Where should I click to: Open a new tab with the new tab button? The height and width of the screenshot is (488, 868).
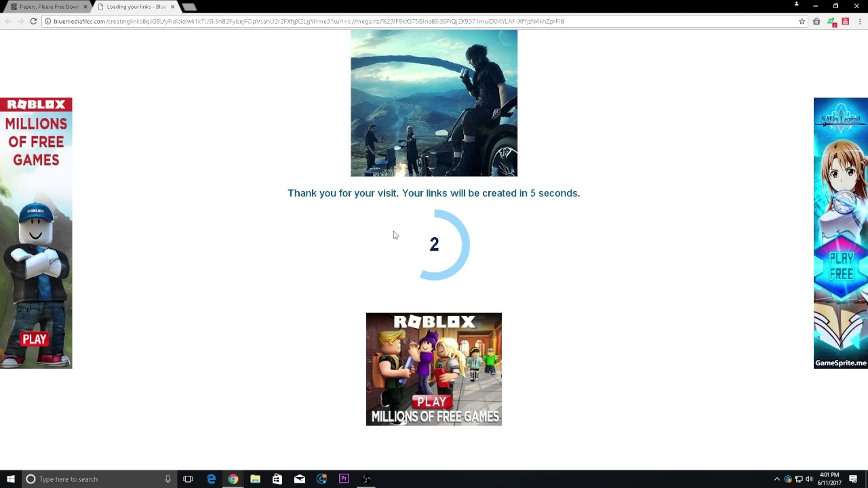[x=190, y=7]
